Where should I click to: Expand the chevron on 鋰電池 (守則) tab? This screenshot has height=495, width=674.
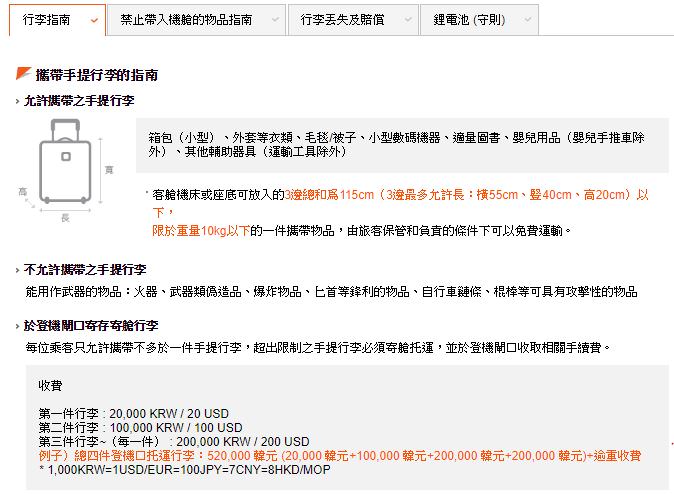[x=527, y=20]
